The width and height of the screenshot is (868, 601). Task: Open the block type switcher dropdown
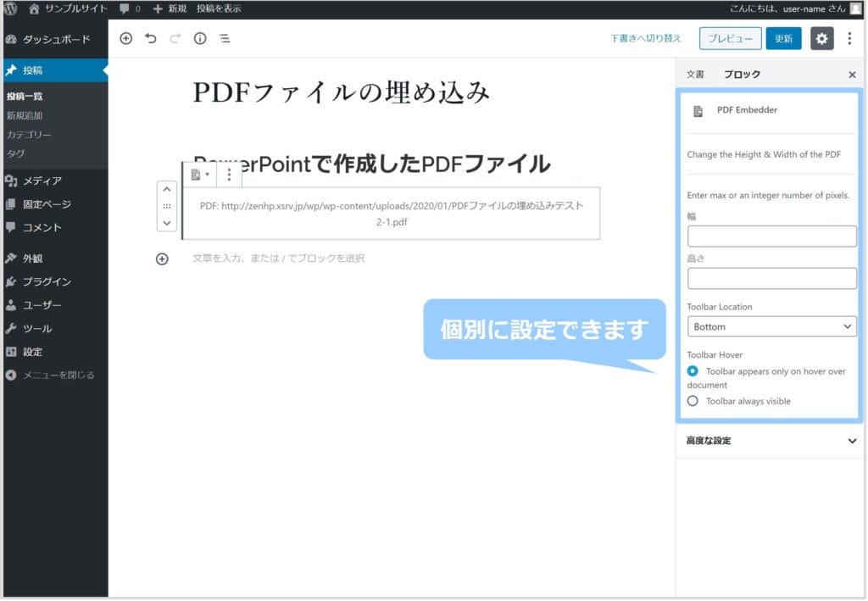point(200,175)
